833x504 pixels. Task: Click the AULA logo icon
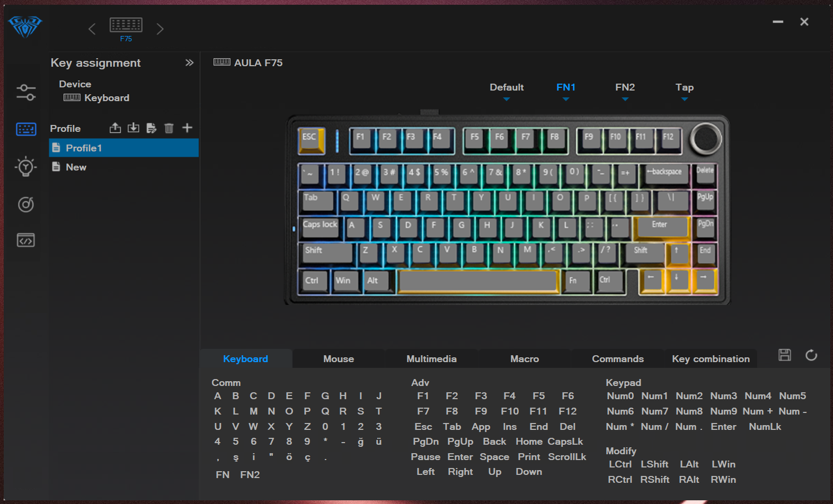25,26
